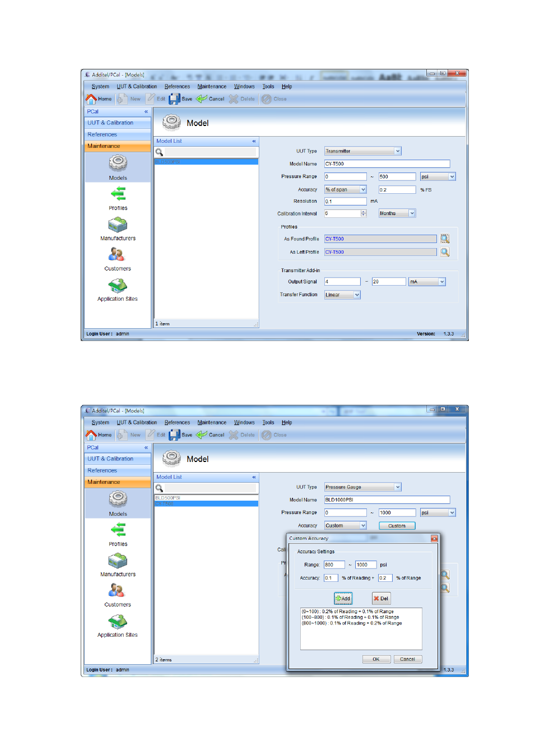Select the UUT & Calibration sidebar tab in the CY-T500 window
Screen dimensions: 535x756
point(118,123)
